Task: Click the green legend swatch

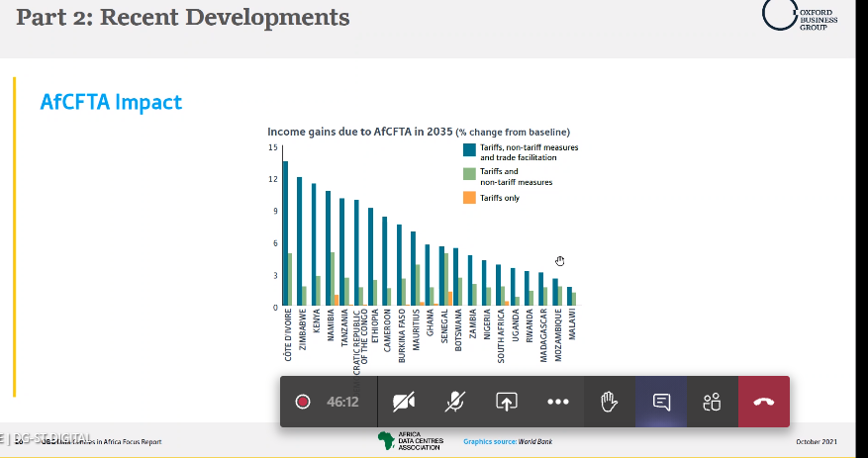Action: (469, 174)
